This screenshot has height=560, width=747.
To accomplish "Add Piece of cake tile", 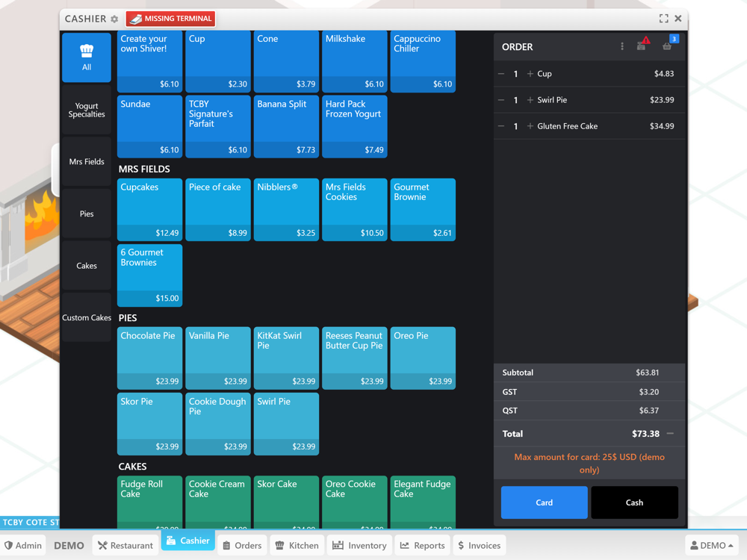I will click(x=217, y=210).
